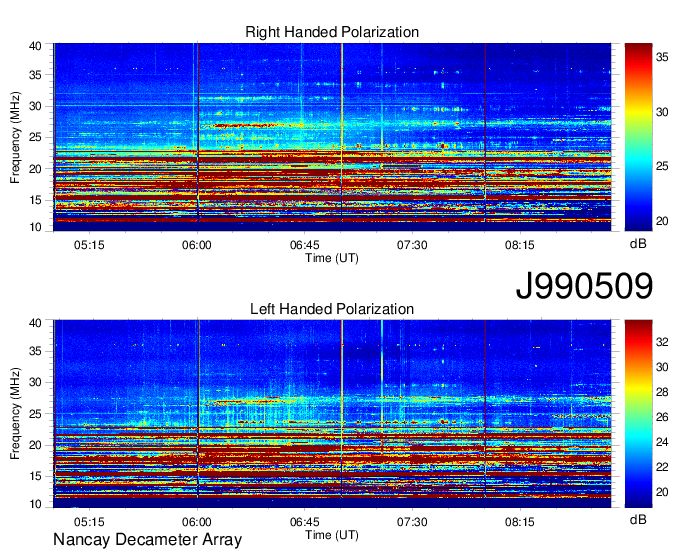Viewport: 680px width, 552px height.
Task: Click the 08:15 tick under the top plot
Action: tap(520, 245)
